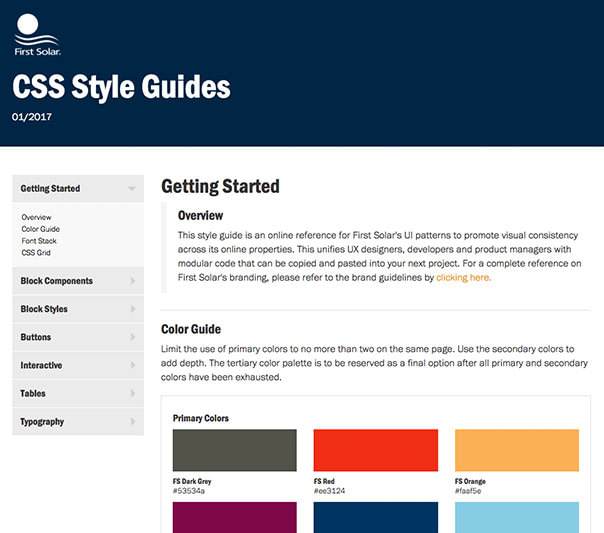Click the Color Guide heading
604x533 pixels.
(x=191, y=329)
